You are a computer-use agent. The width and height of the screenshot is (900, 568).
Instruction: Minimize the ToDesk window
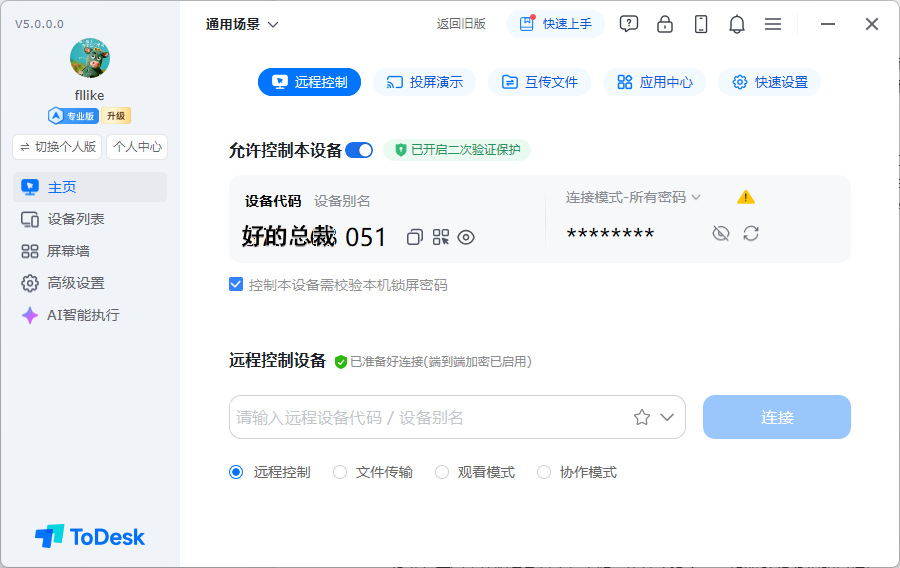[x=828, y=24]
